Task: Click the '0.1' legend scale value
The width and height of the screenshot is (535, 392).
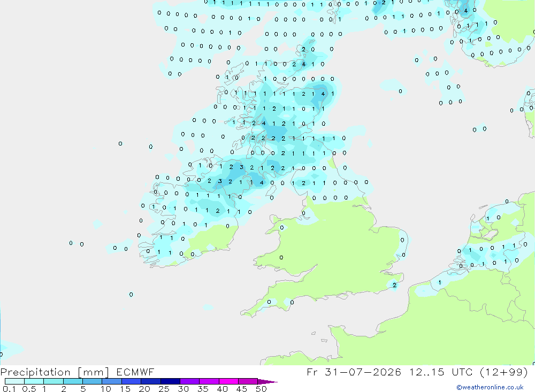Action: pyautogui.click(x=9, y=389)
